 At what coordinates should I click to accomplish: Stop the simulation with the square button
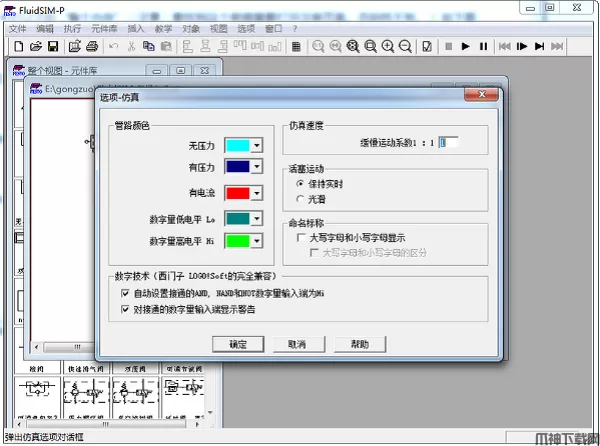click(449, 46)
